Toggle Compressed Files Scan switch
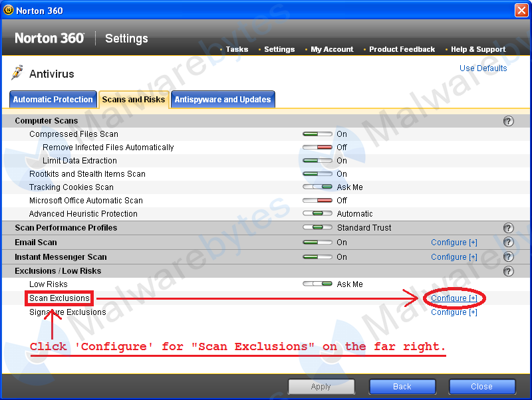 tap(317, 134)
